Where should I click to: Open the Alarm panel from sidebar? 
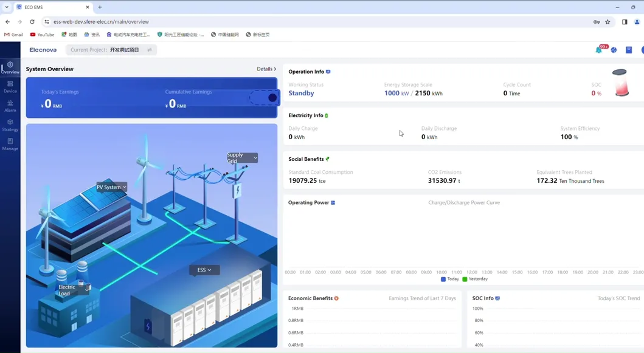(10, 107)
